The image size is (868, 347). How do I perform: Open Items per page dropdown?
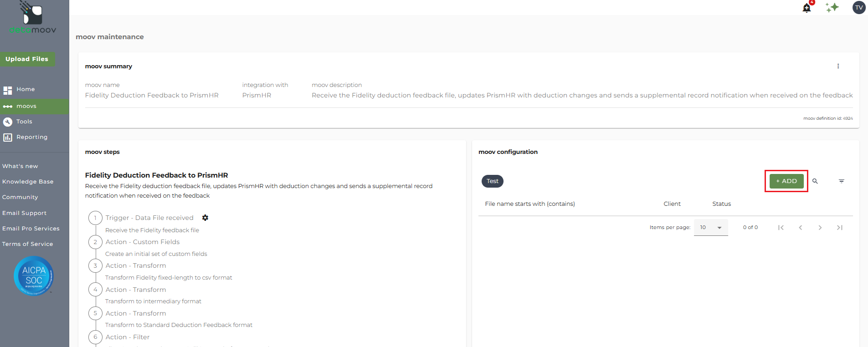(711, 227)
